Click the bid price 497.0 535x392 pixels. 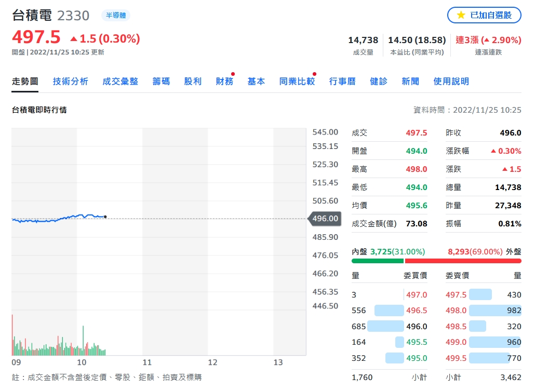(416, 295)
